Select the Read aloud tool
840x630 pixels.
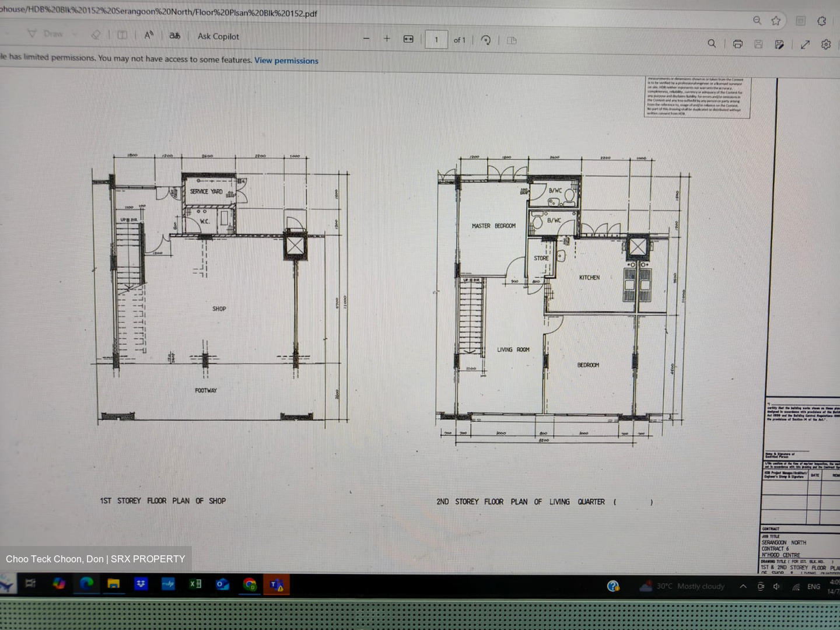pyautogui.click(x=149, y=35)
